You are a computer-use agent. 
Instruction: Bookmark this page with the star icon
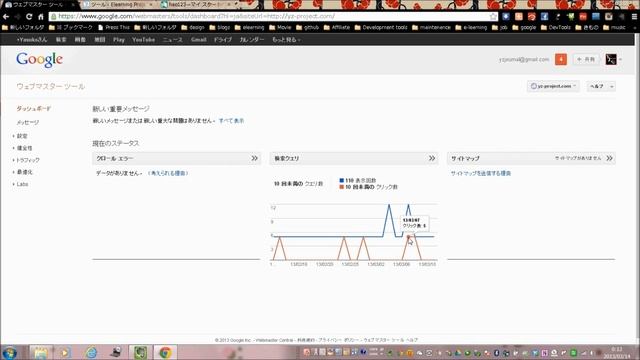(493, 17)
